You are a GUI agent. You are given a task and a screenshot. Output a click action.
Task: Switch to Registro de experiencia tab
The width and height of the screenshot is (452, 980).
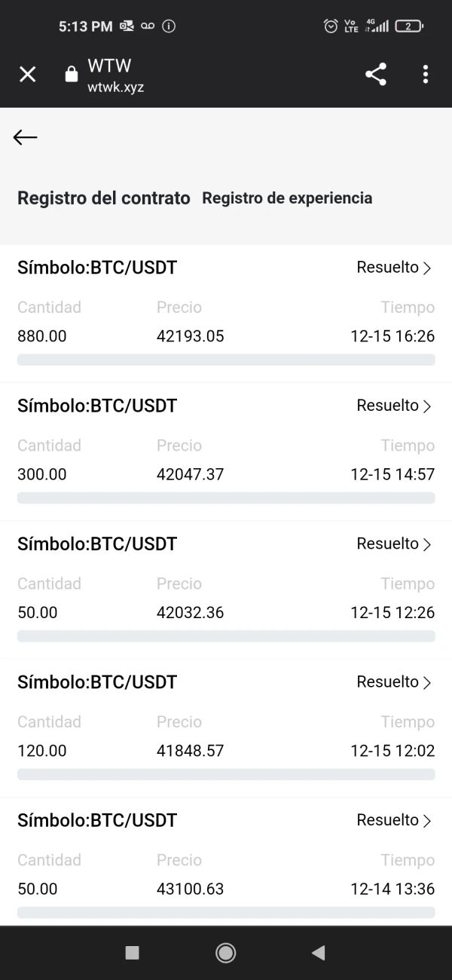[x=287, y=198]
